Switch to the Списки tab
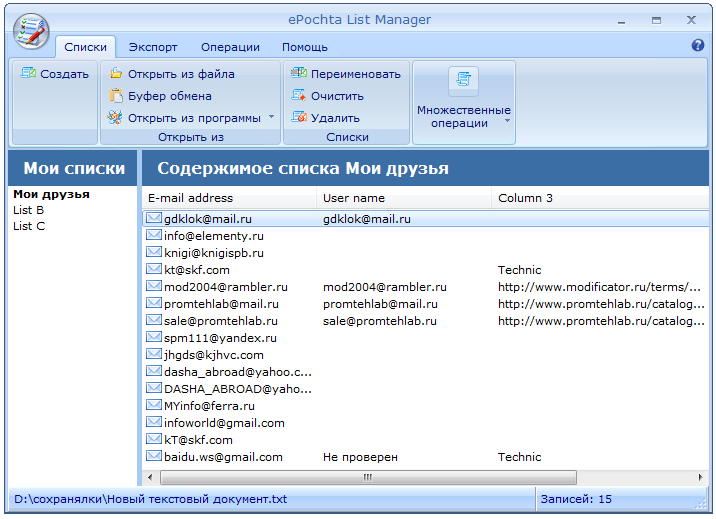This screenshot has width=716, height=519. pos(85,47)
